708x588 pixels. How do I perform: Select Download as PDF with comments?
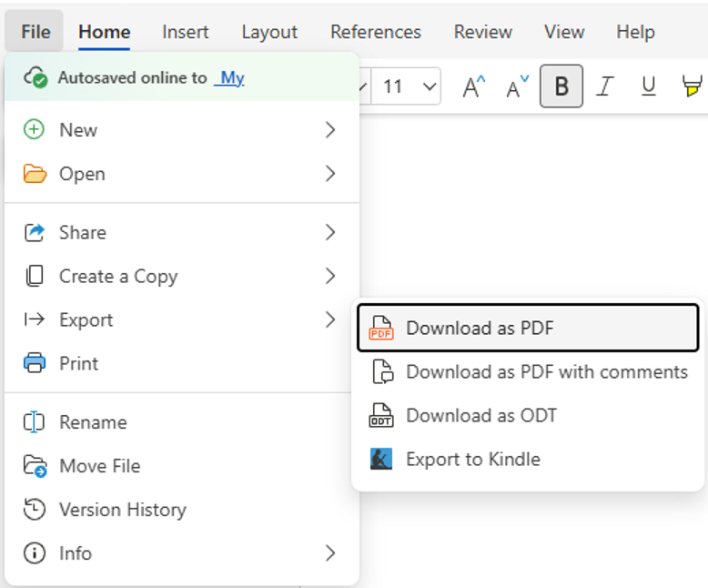[546, 371]
